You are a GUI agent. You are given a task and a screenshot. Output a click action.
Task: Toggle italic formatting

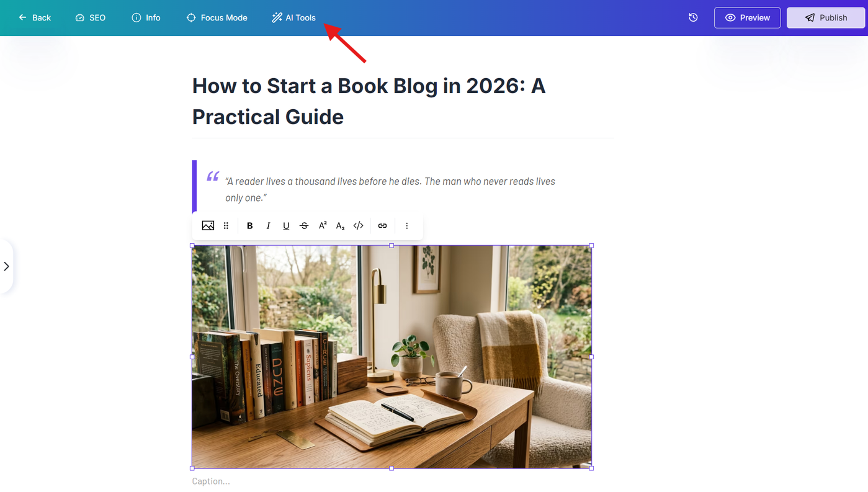coord(268,226)
